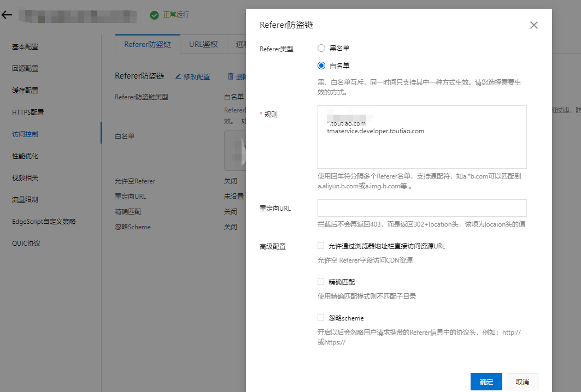Click the back arrow icon
This screenshot has height=392, width=581.
[x=7, y=15]
